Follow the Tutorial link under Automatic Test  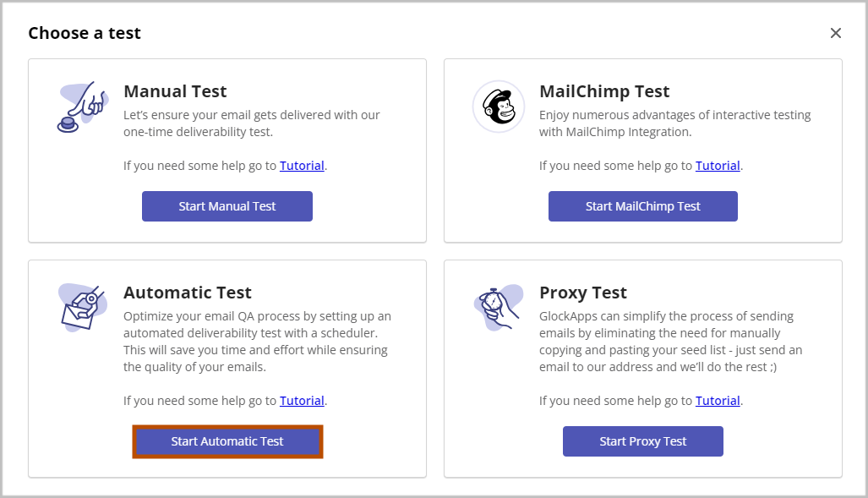tap(302, 401)
